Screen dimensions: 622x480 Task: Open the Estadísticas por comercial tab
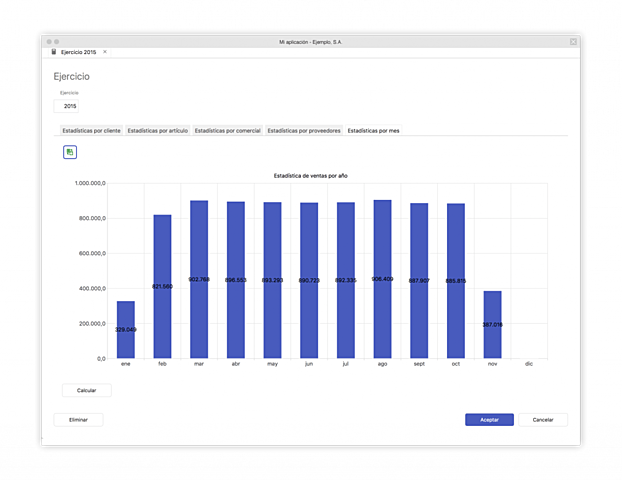pyautogui.click(x=227, y=131)
